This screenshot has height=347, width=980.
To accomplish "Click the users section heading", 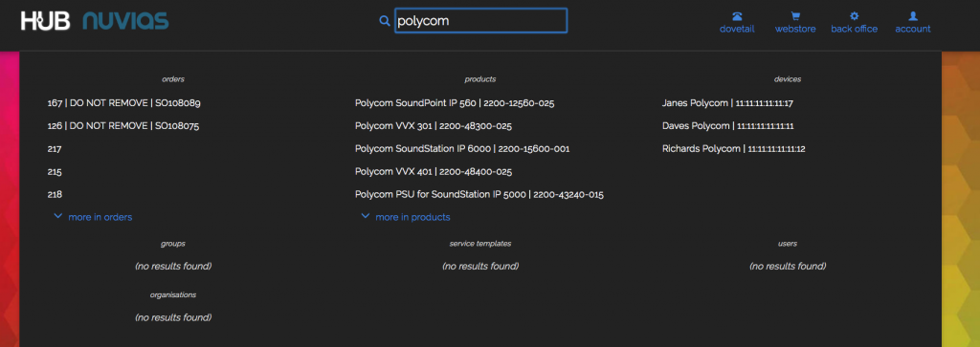I will [x=788, y=244].
